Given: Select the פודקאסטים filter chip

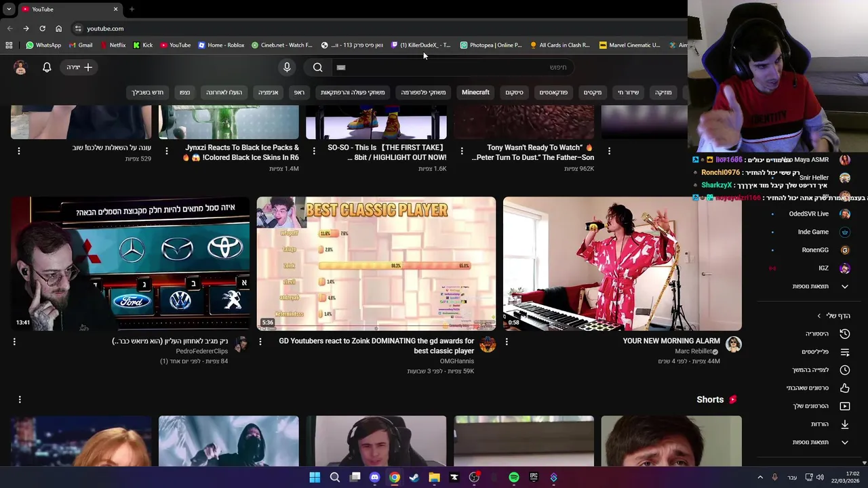Looking at the screenshot, I should 553,92.
